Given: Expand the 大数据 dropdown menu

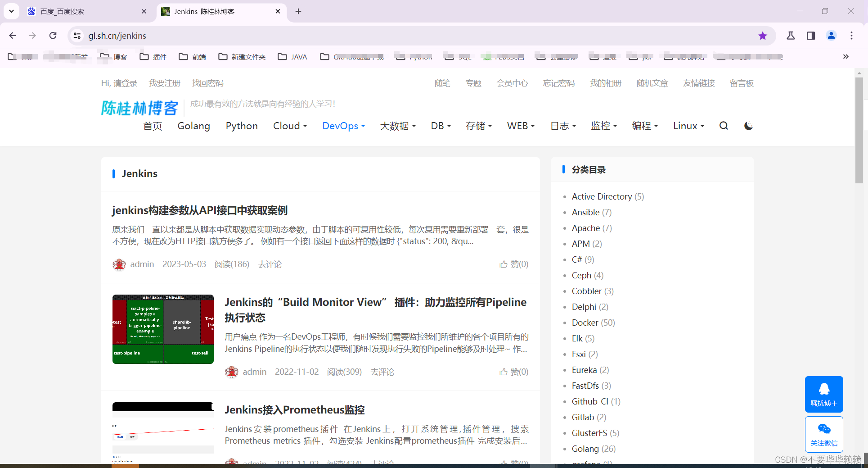Looking at the screenshot, I should pyautogui.click(x=398, y=126).
